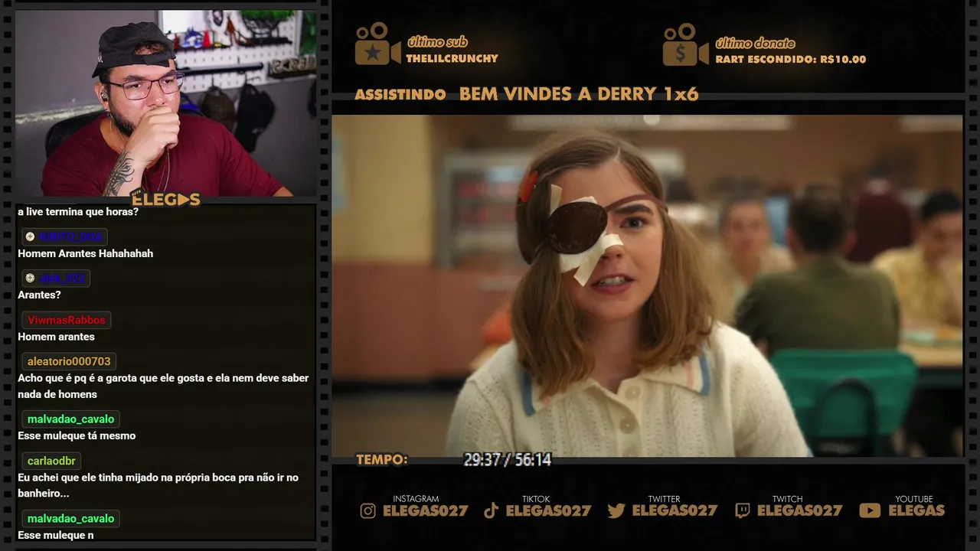Click the Twitch logo icon
This screenshot has height=551, width=980.
tap(742, 510)
